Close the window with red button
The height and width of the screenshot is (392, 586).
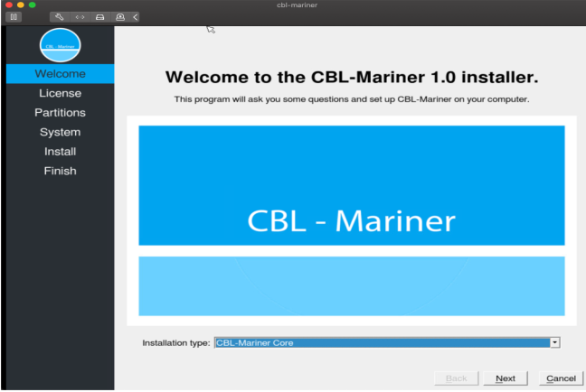pos(9,5)
